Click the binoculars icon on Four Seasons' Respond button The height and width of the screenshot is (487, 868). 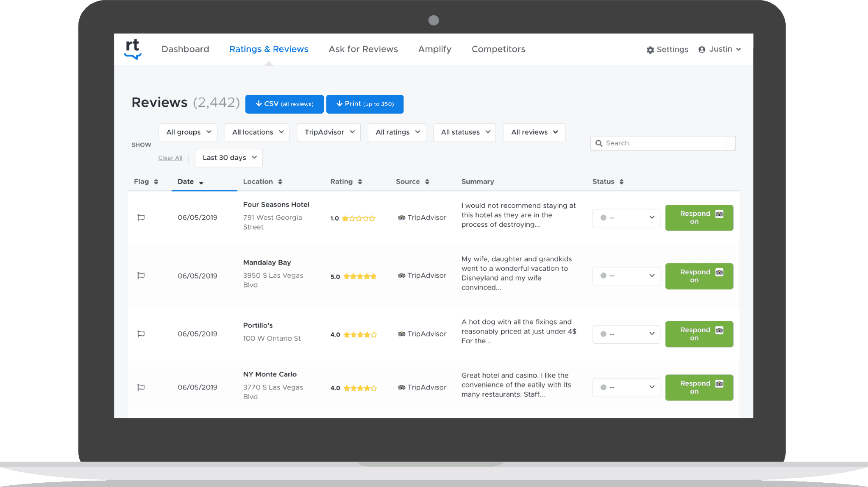point(718,214)
